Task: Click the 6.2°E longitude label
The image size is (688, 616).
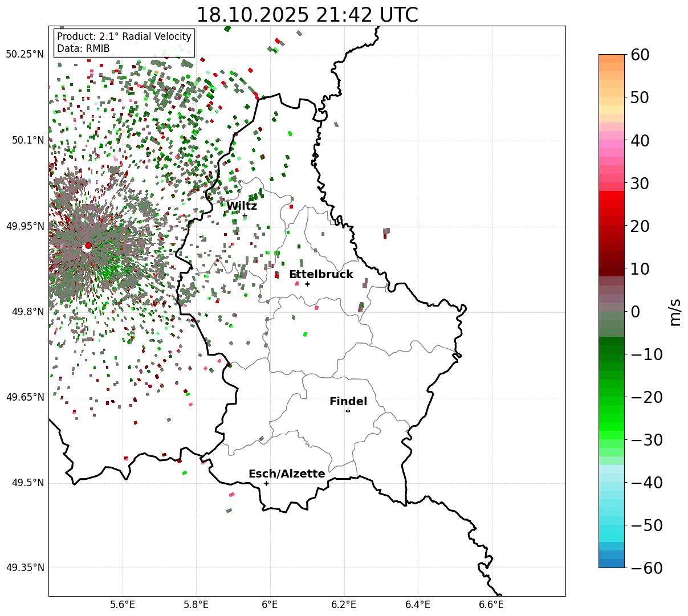Action: pos(344,605)
